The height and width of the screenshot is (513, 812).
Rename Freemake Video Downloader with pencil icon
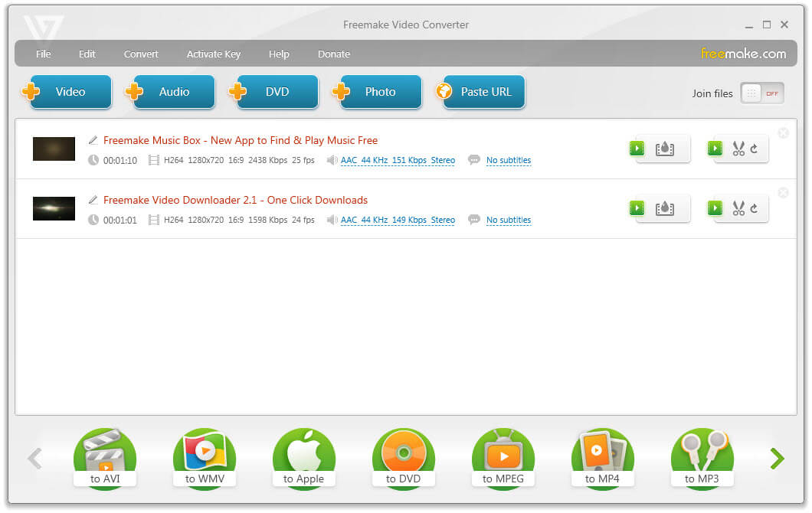click(x=93, y=199)
